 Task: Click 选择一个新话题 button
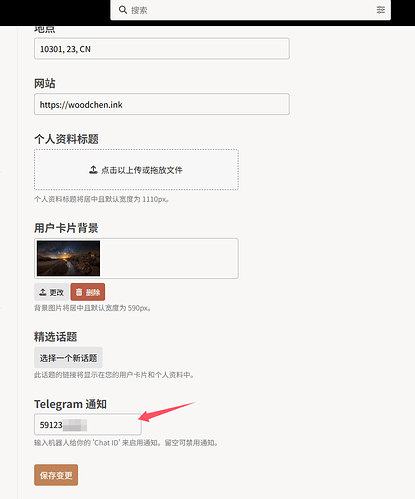pos(68,358)
